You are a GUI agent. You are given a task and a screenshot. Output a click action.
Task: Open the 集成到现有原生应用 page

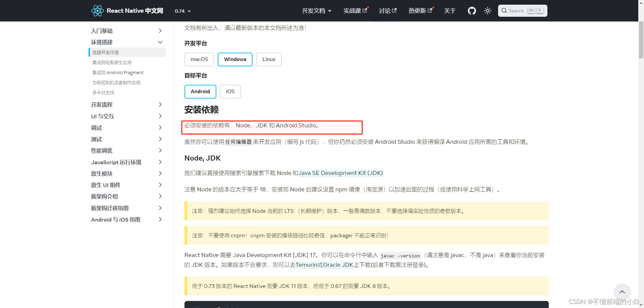click(x=112, y=63)
